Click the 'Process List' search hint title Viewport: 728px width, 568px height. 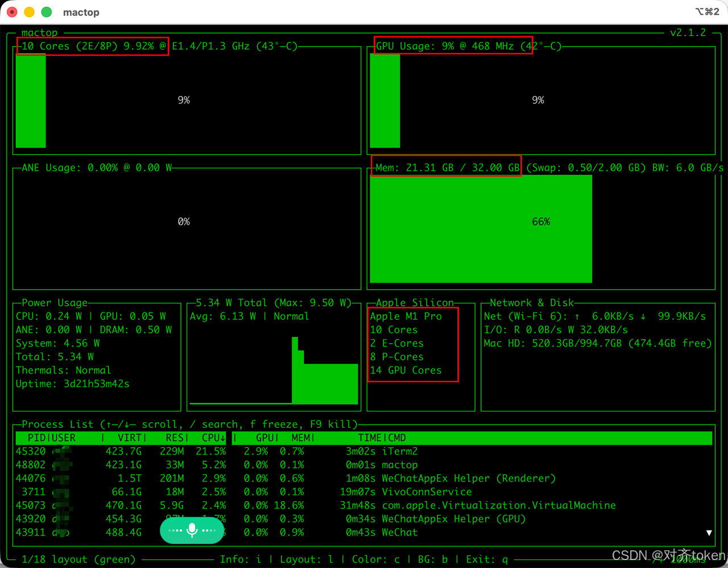[189, 425]
